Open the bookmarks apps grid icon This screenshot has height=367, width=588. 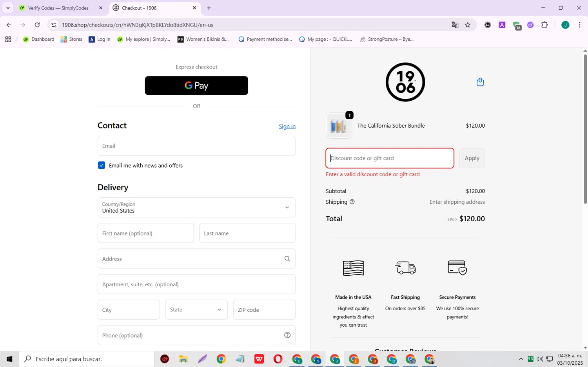coord(8,39)
